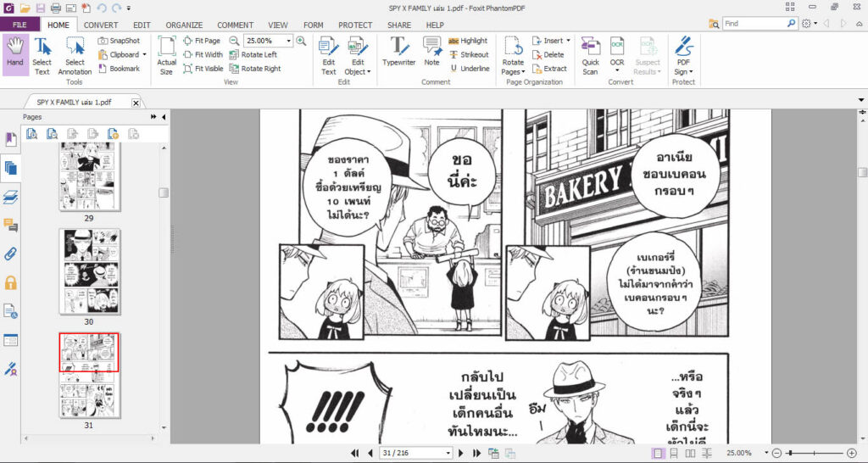Jump to the last page
The image size is (868, 463).
[x=476, y=453]
